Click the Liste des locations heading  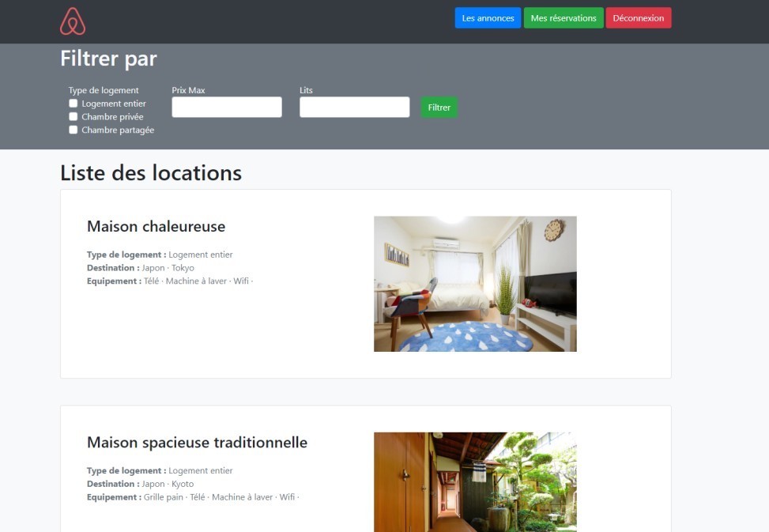tap(151, 173)
